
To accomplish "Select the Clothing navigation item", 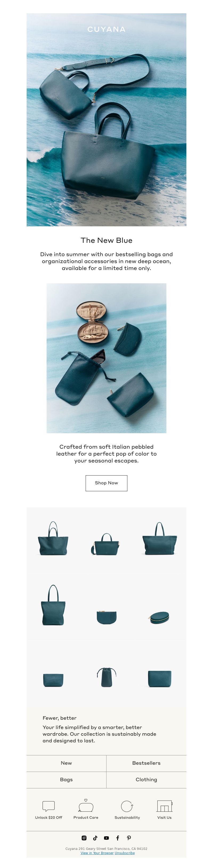I will click(146, 780).
